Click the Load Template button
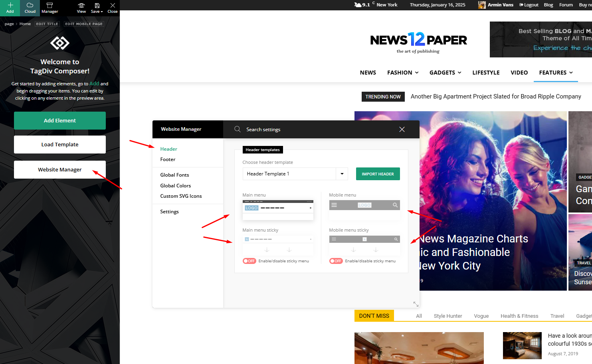This screenshot has width=592, height=364. click(60, 144)
